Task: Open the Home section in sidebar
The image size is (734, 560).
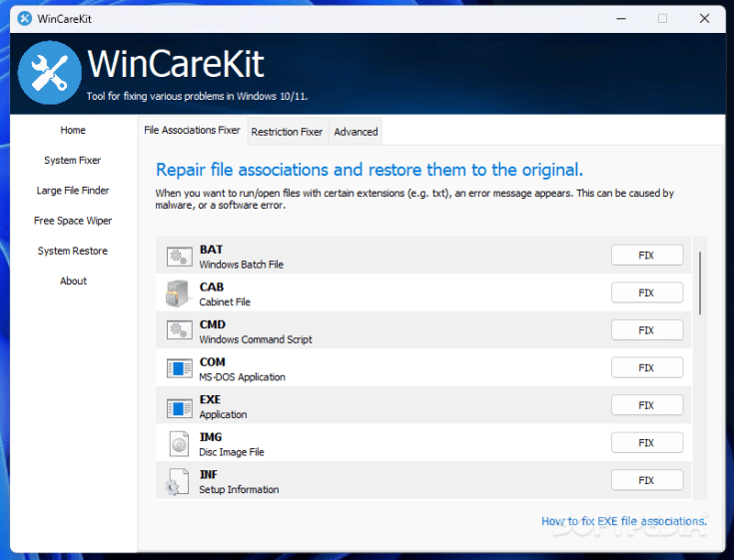Action: [x=73, y=130]
